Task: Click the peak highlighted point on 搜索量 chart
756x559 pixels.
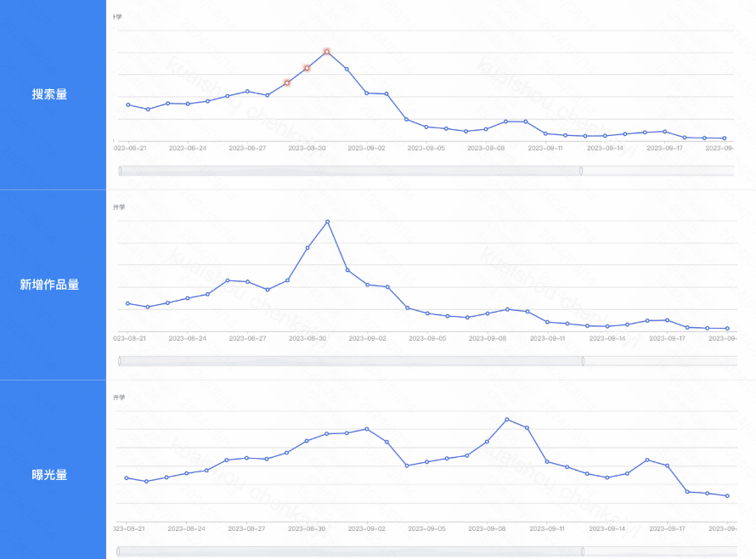Action: coord(327,52)
